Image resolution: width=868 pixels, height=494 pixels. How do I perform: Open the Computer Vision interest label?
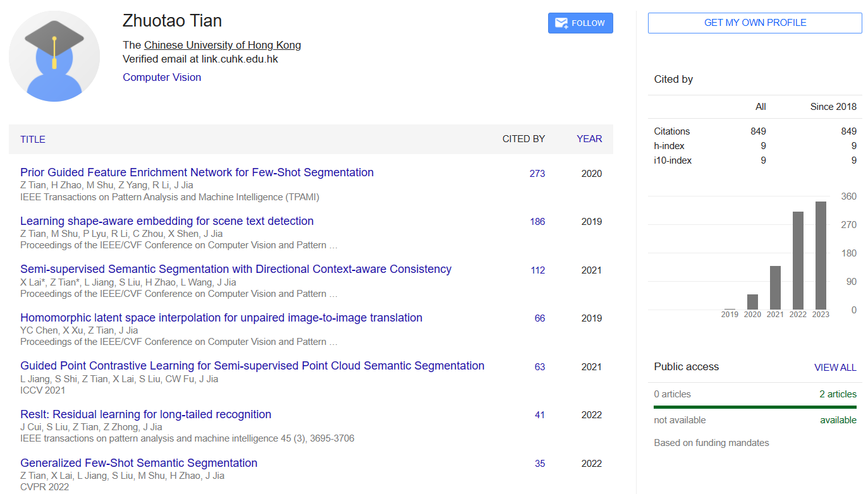(162, 76)
